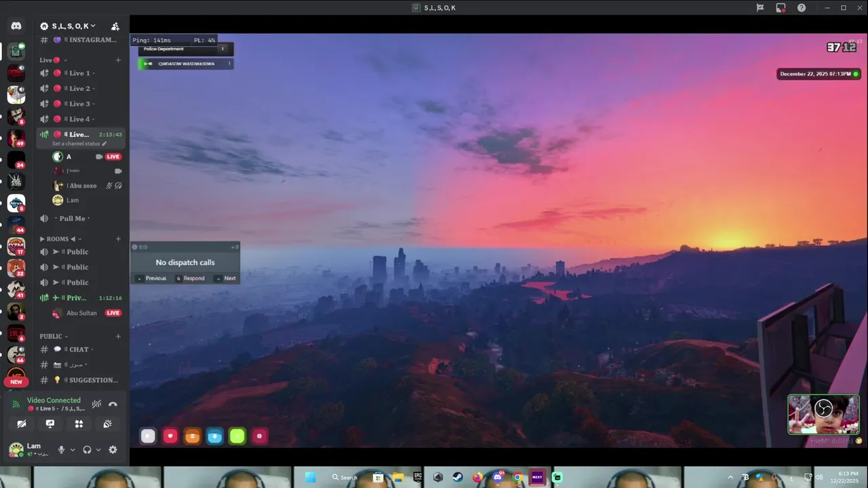
Task: Click Next in the dispatch calls panel
Action: 226,278
